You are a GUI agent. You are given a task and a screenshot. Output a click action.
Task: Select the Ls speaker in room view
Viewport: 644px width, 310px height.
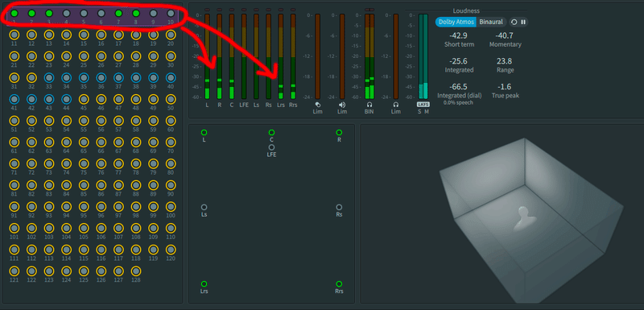pyautogui.click(x=204, y=208)
